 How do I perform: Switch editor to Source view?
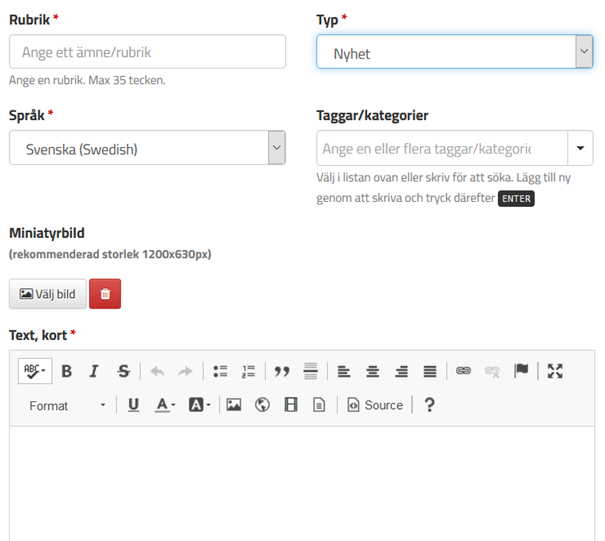coord(375,405)
